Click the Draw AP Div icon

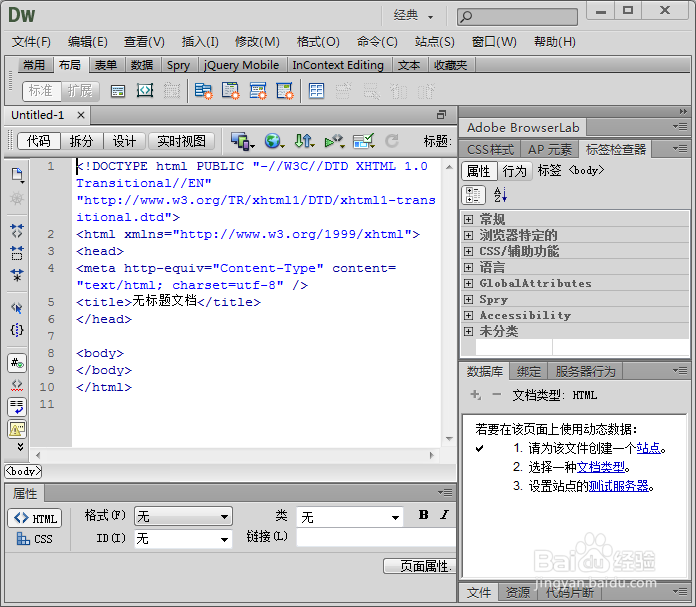coord(145,91)
